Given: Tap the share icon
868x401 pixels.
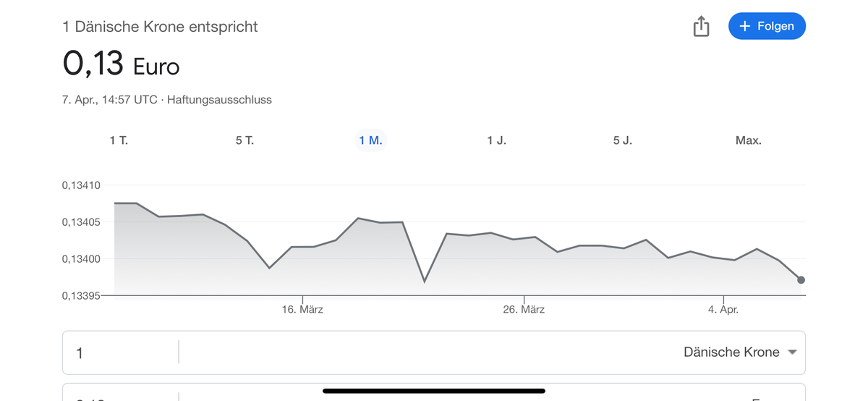Looking at the screenshot, I should 701,27.
